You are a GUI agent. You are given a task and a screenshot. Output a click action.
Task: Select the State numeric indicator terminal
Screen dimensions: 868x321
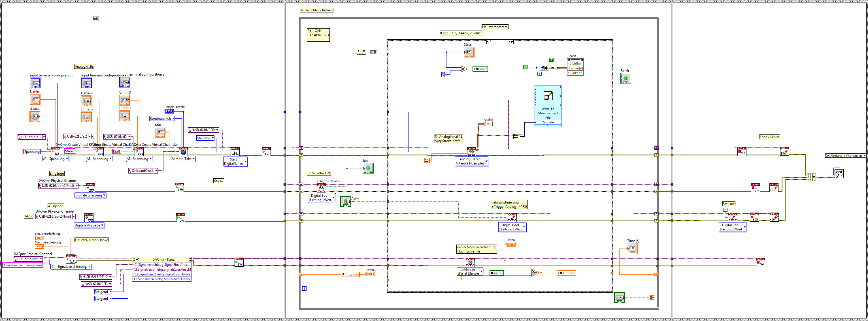point(469,52)
